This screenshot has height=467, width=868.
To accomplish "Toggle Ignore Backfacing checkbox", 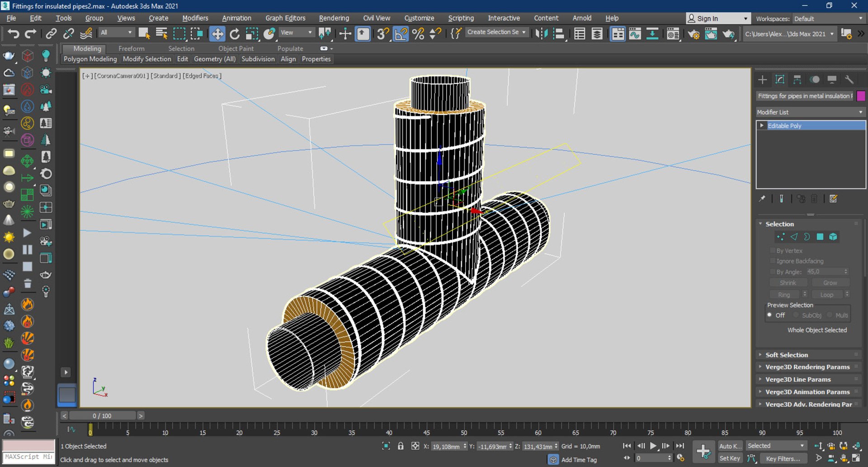I will (773, 261).
